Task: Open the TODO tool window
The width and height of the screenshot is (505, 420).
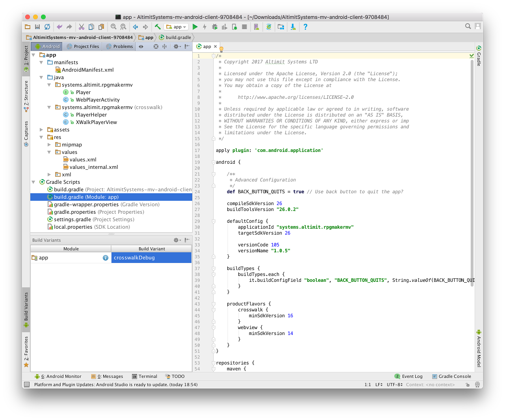Action: pyautogui.click(x=175, y=376)
